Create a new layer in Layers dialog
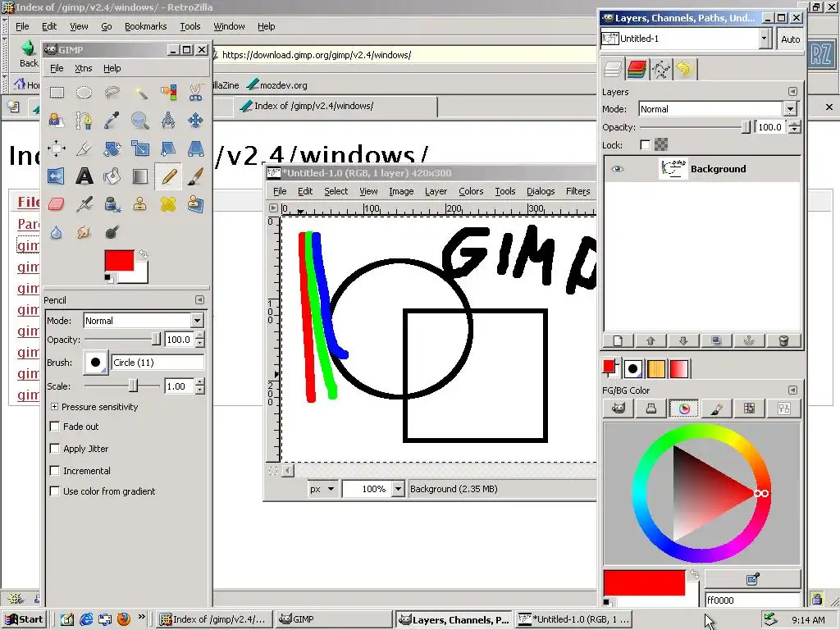The height and width of the screenshot is (630, 840). (x=618, y=340)
